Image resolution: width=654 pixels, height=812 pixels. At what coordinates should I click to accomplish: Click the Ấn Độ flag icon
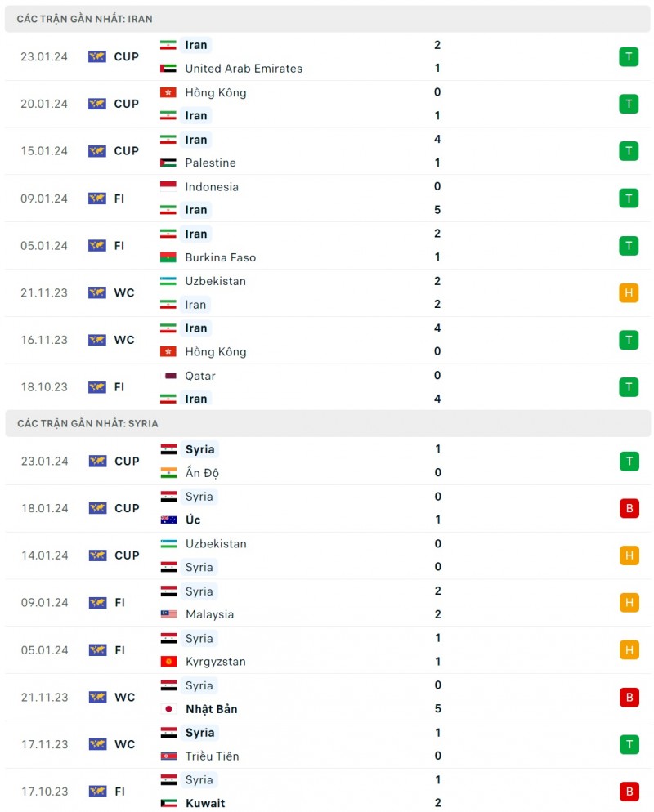point(168,473)
